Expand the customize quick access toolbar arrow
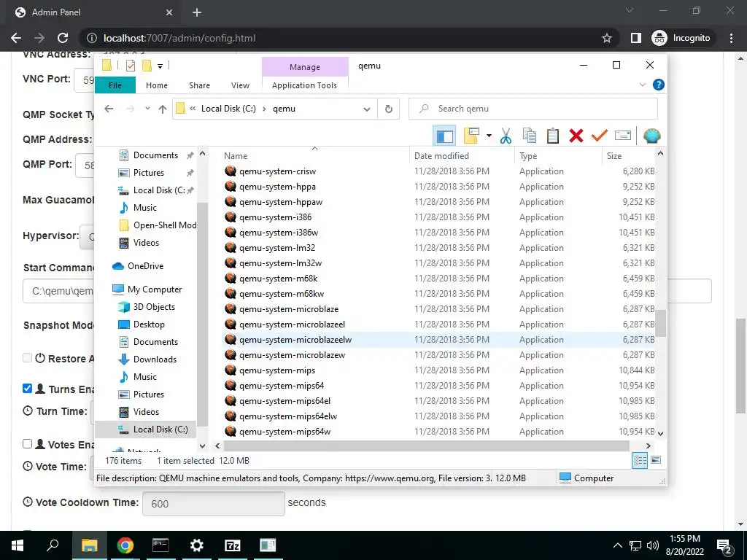The width and height of the screenshot is (747, 560). [160, 66]
